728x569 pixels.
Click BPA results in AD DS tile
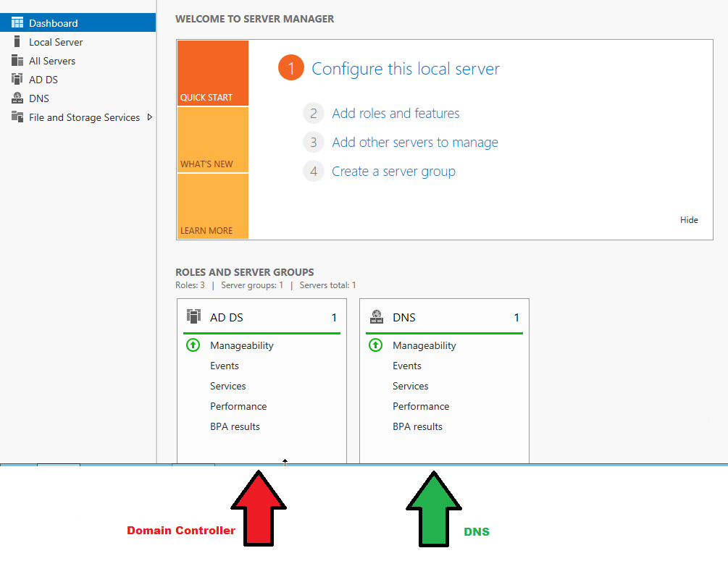[235, 426]
